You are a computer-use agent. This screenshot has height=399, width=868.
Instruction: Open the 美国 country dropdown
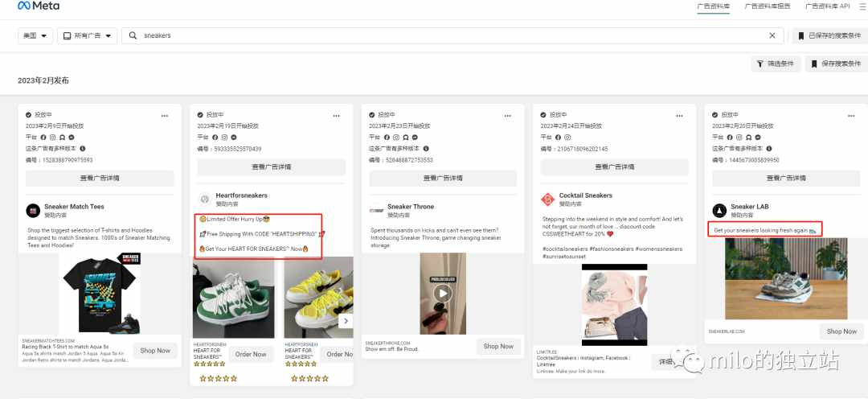tap(35, 35)
